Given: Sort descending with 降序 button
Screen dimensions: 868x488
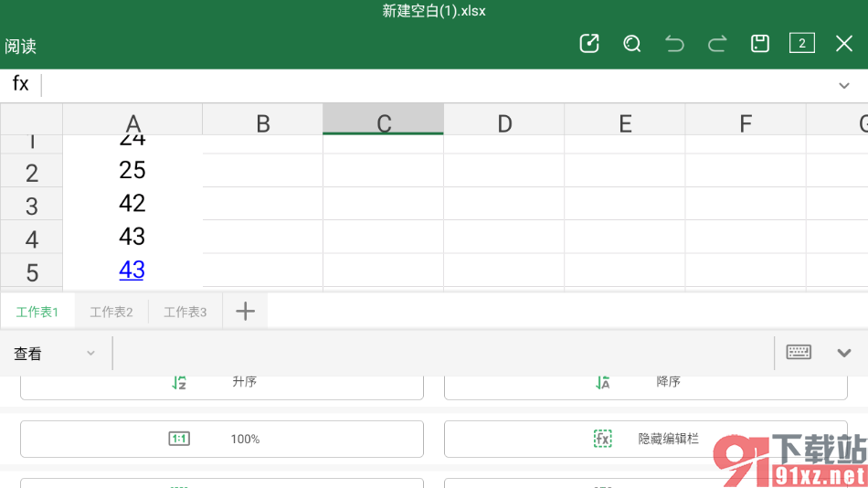Looking at the screenshot, I should (x=645, y=384).
